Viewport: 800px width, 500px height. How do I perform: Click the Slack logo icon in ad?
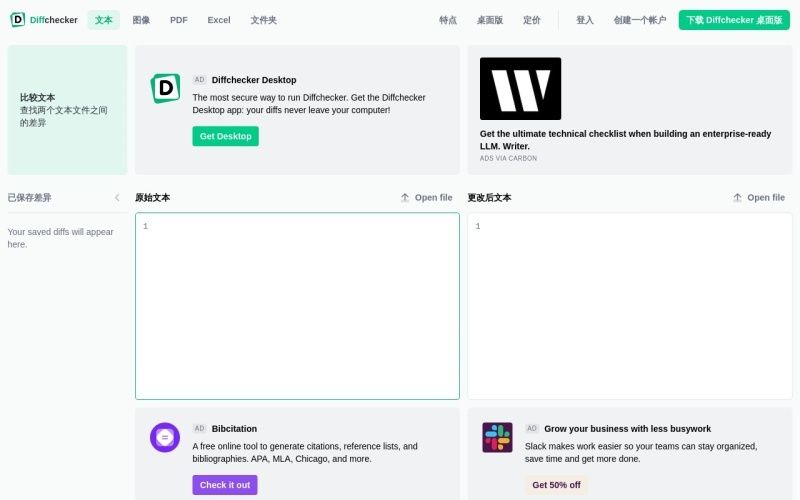[x=497, y=437]
